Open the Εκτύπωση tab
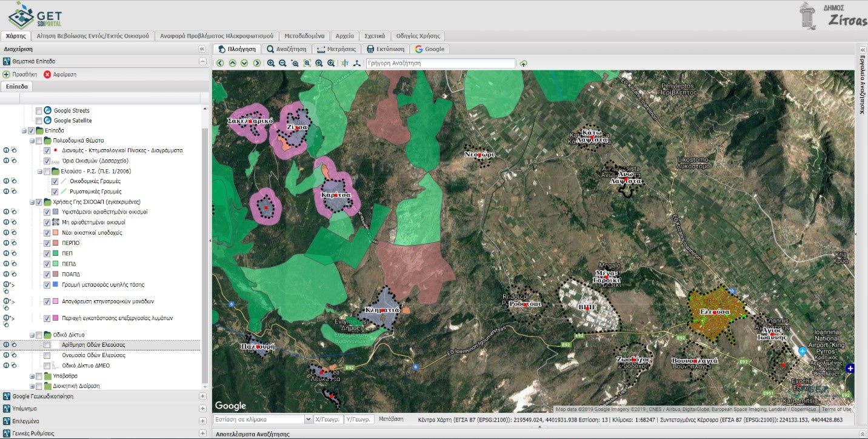 [386, 49]
